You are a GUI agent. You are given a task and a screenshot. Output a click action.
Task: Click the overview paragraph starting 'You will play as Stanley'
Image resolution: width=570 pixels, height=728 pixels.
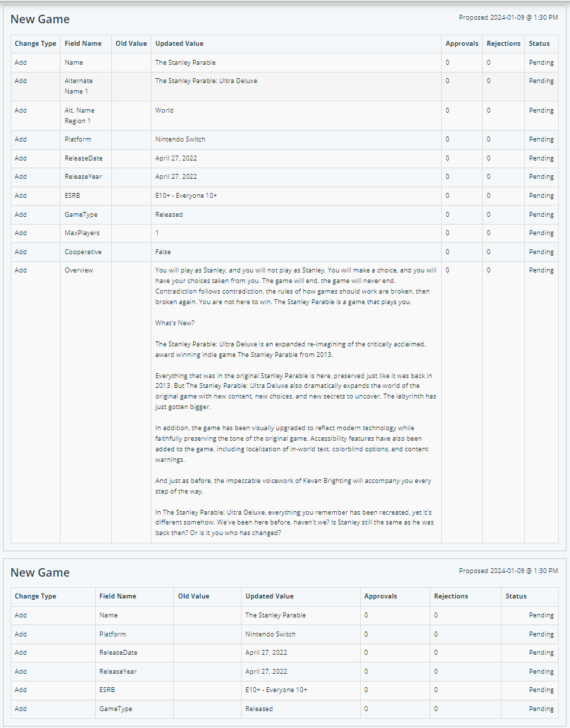(296, 286)
